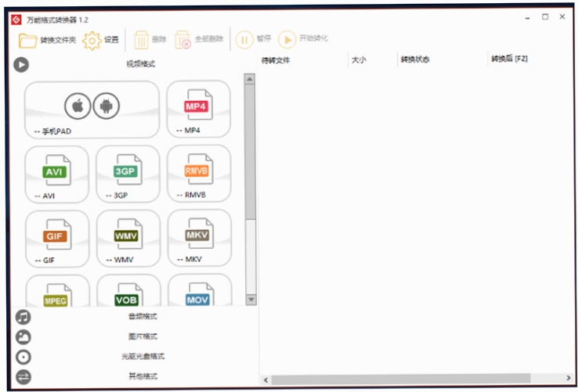Viewport: 578px width, 392px height.
Task: Click the 暂停 pause icon
Action: coord(244,39)
